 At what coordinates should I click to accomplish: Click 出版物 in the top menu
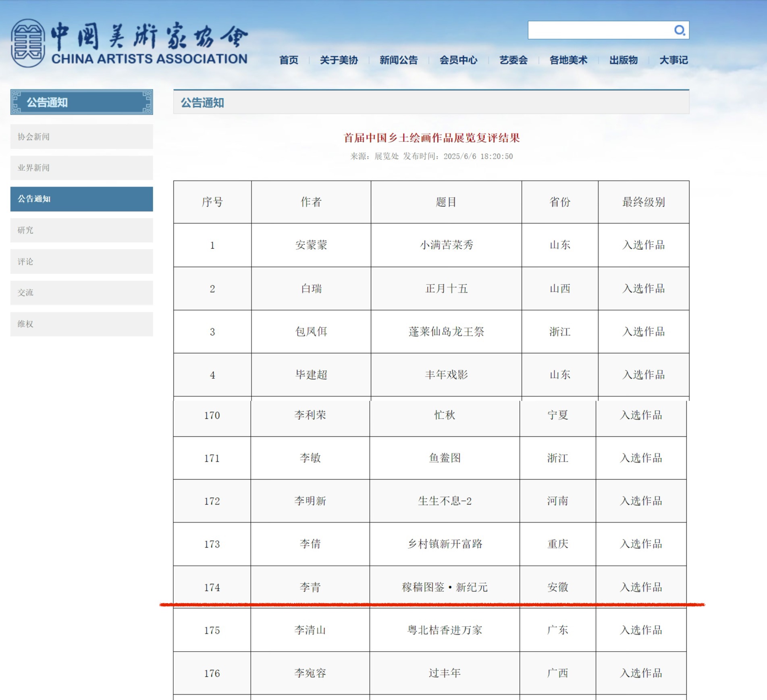click(623, 60)
